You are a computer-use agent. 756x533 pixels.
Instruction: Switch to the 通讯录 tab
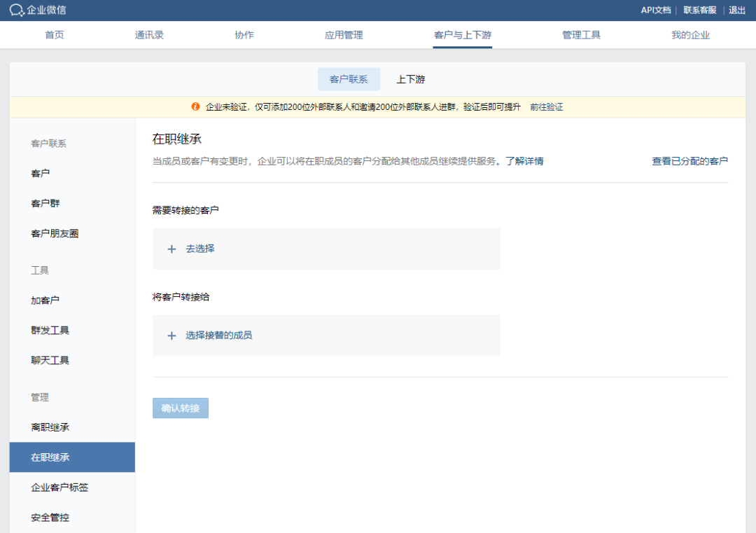pyautogui.click(x=149, y=35)
